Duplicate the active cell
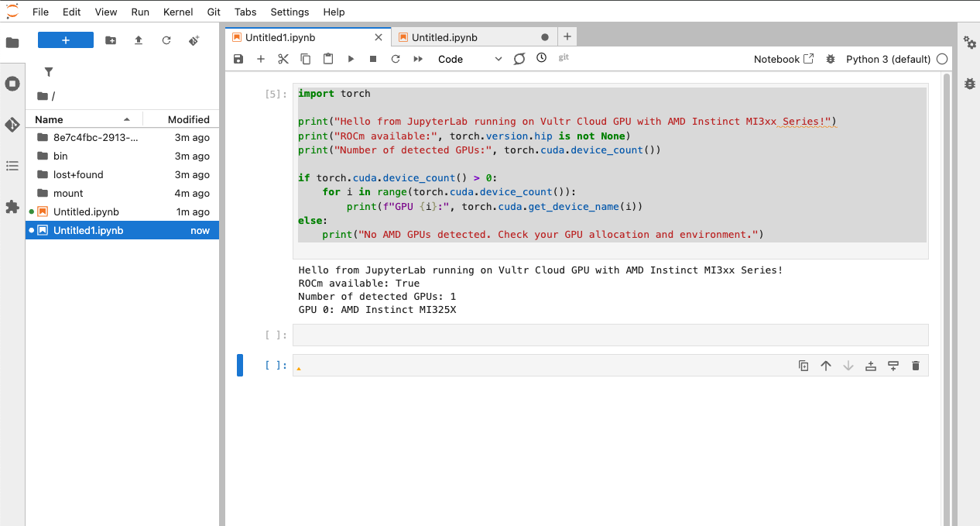 [804, 366]
